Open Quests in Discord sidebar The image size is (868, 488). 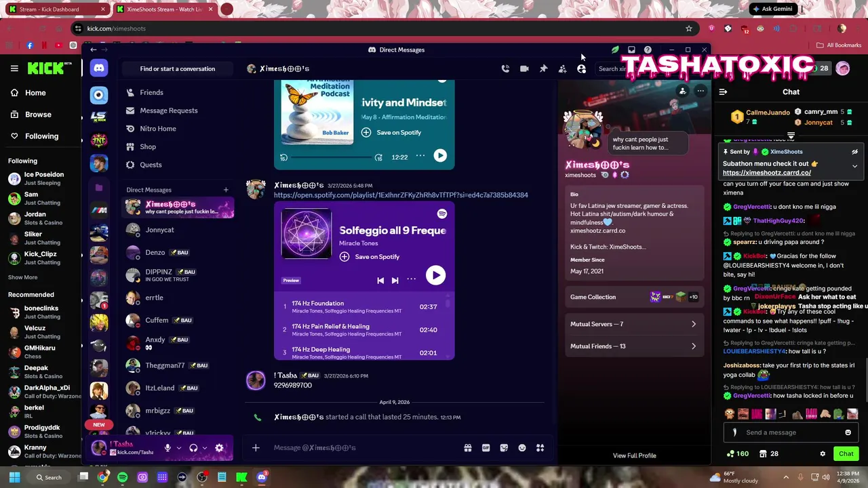point(178,165)
